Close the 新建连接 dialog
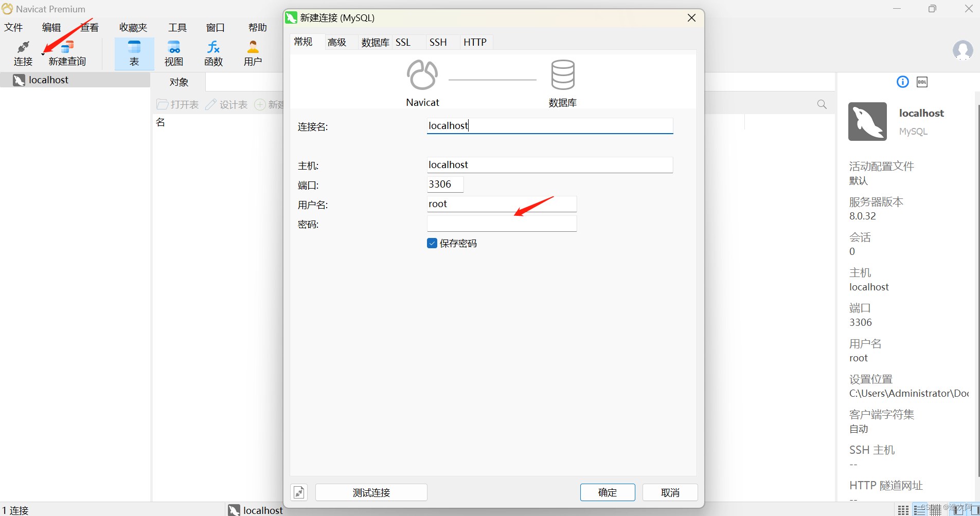 coord(692,17)
